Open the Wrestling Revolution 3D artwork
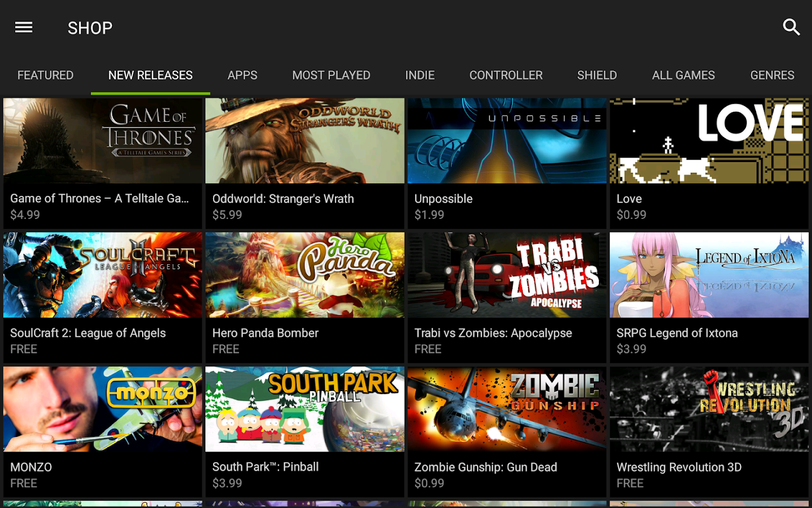 pos(709,409)
